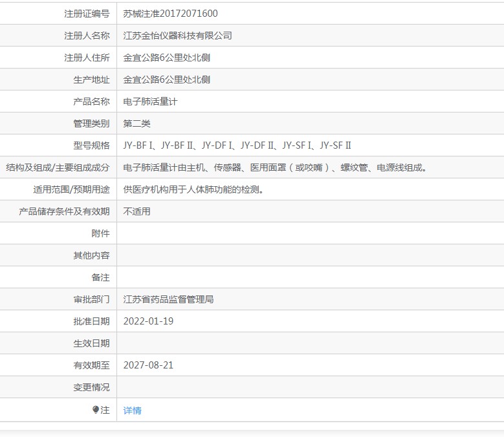Screen dimensions: 504x437
Task: Click the 注册人名称 label
Action: [x=87, y=36]
